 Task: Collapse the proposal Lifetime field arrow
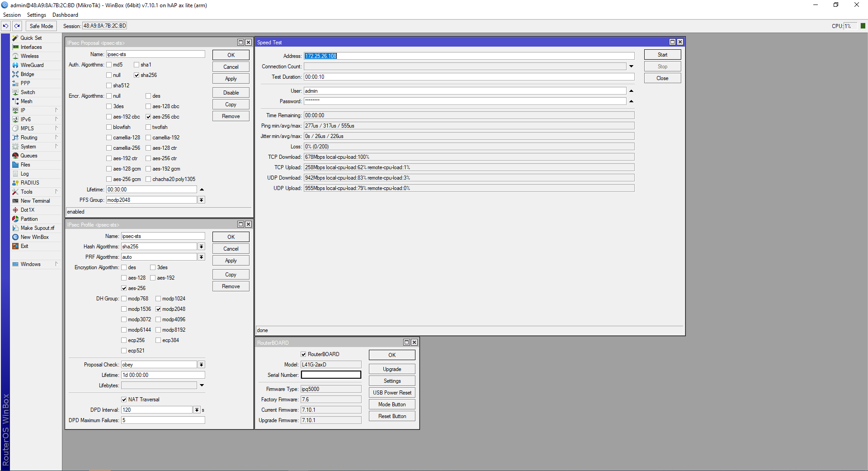202,190
